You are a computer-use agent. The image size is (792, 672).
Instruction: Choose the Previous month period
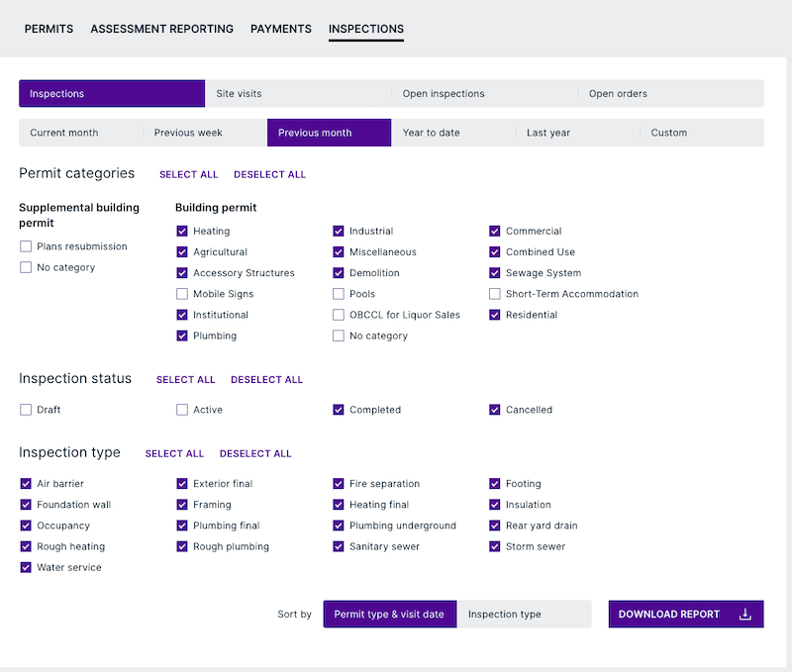329,133
